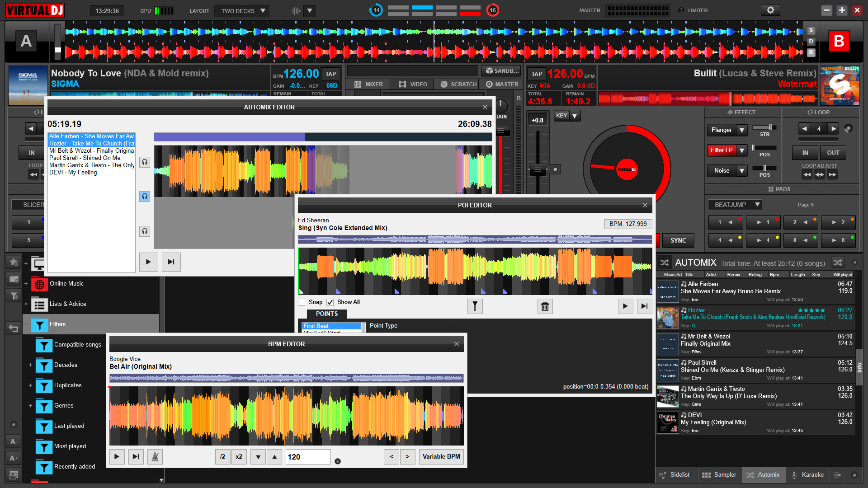Toggle the S button beside waveform

point(811,30)
